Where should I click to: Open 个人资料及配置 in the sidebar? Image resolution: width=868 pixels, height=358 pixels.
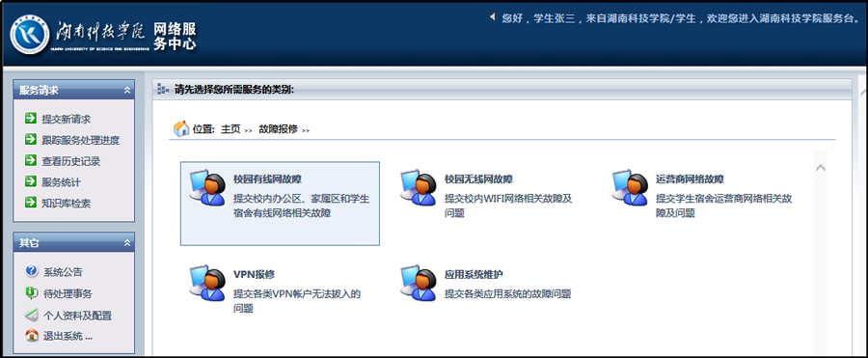[x=77, y=316]
